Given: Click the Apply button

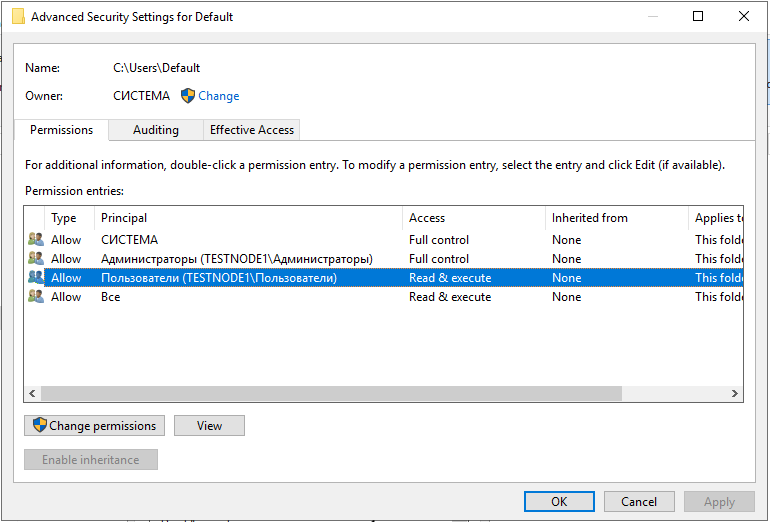Looking at the screenshot, I should (719, 501).
